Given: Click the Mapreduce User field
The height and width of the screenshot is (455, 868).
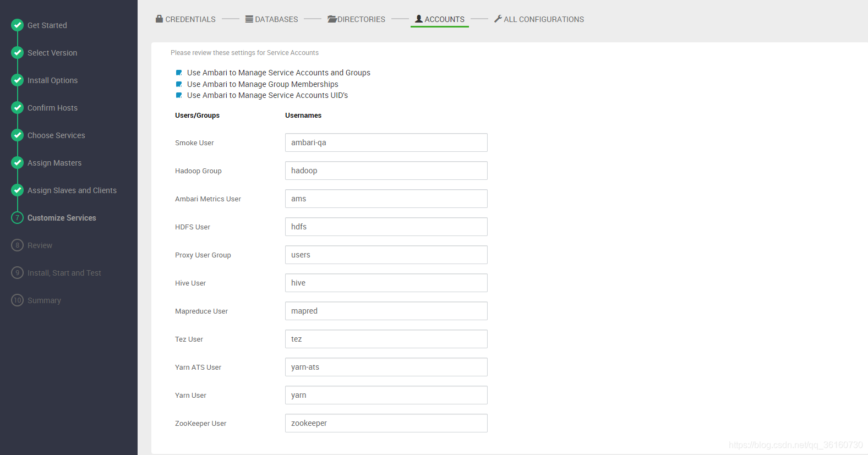Looking at the screenshot, I should (x=386, y=311).
